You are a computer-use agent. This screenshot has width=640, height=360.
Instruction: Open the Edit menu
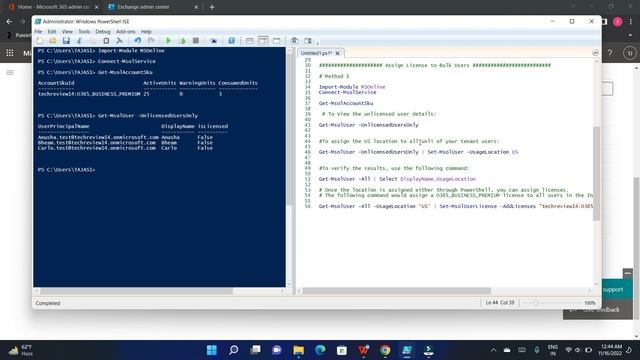click(x=52, y=31)
